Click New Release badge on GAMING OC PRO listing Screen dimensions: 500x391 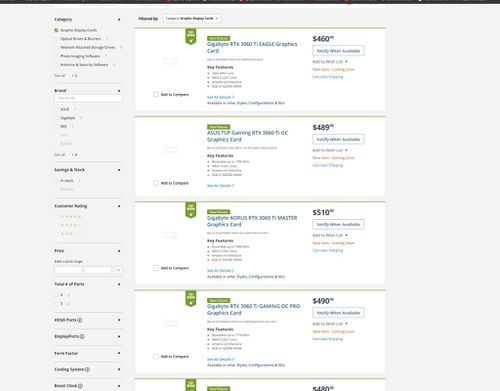[x=218, y=300]
